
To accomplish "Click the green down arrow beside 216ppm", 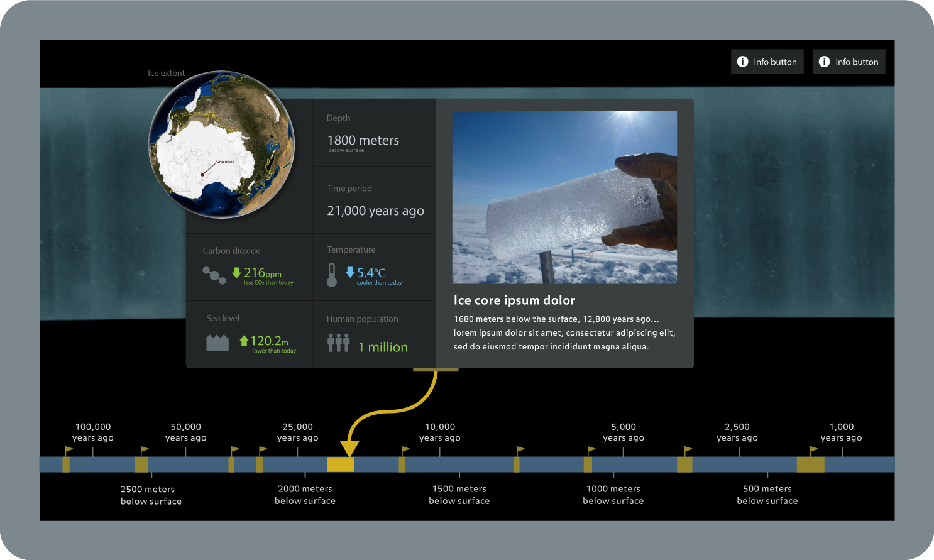I will 236,273.
